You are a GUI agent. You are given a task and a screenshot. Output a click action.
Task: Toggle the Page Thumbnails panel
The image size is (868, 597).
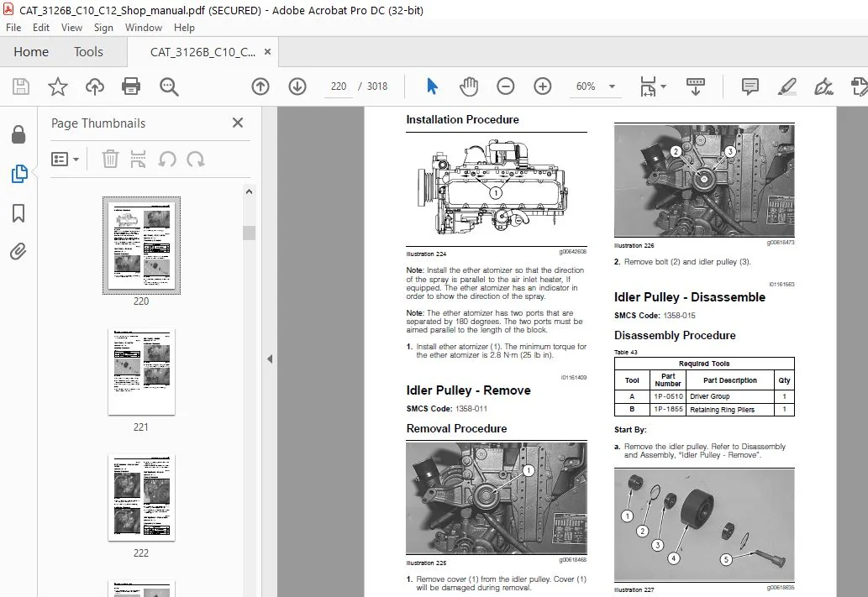pos(18,174)
